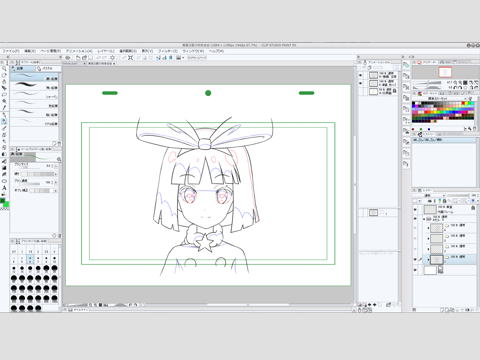Open the レイヤー menu
Image resolution: width=480 pixels, height=360 pixels.
click(106, 51)
